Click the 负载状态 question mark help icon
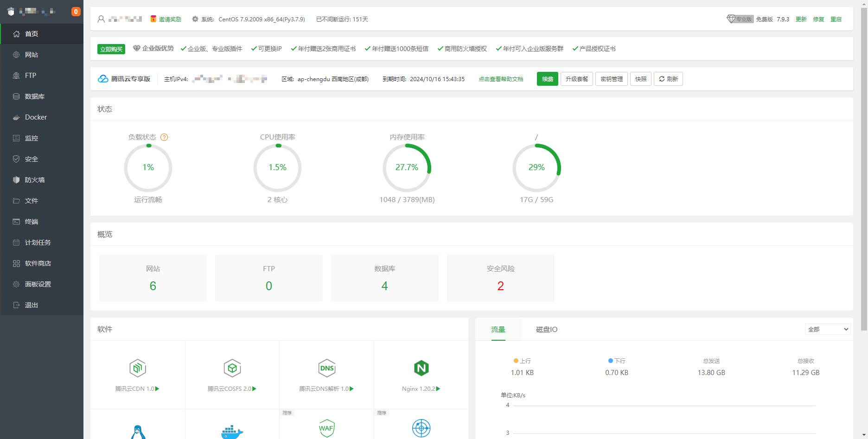The width and height of the screenshot is (868, 439). click(164, 137)
